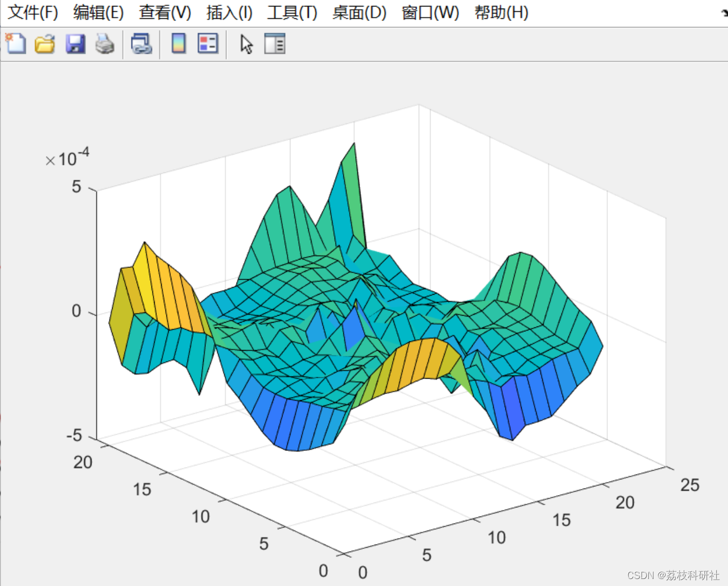The image size is (728, 586).
Task: Activate the Edit Plot arrow tool
Action: 246,44
